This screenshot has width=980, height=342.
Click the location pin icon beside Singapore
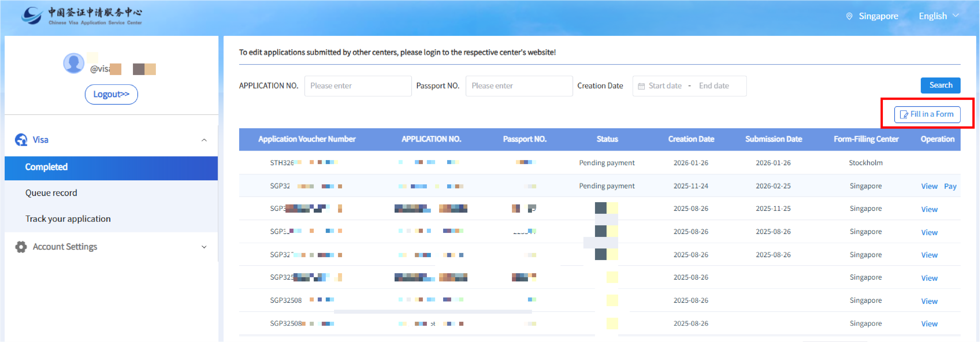coord(849,16)
